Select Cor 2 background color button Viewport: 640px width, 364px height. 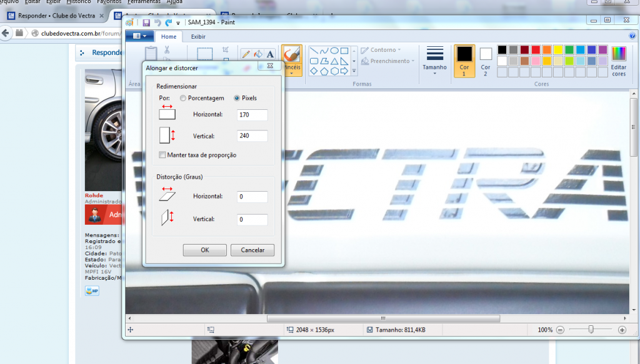(x=485, y=61)
